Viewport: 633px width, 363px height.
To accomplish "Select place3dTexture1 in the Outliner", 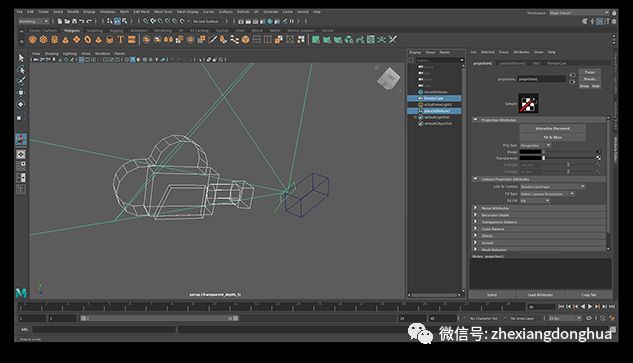I will tap(434, 111).
